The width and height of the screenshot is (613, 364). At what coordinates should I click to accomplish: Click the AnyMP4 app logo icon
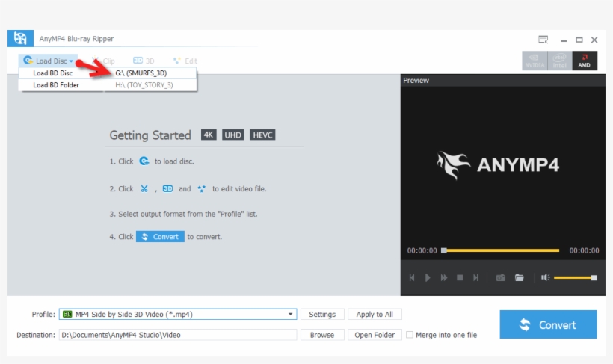20,38
